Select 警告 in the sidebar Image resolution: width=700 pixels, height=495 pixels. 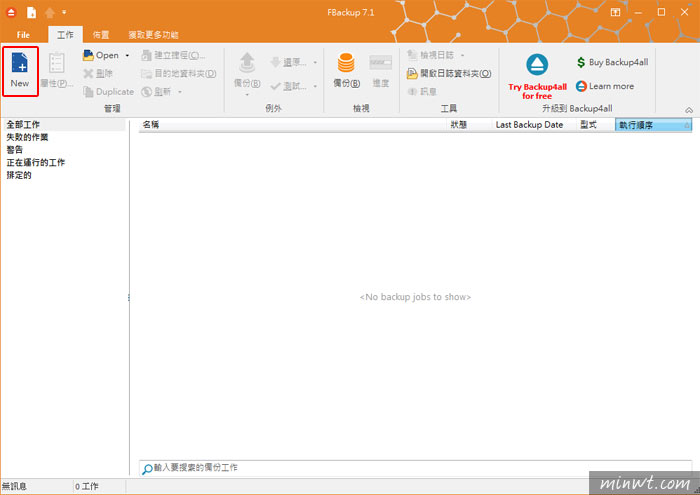click(15, 150)
